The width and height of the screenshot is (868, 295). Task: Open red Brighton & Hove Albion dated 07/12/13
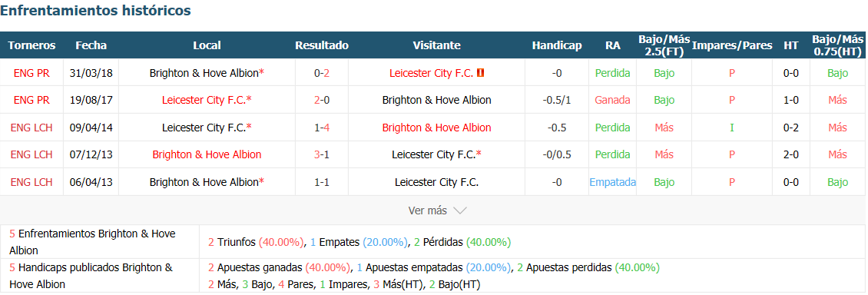207,154
